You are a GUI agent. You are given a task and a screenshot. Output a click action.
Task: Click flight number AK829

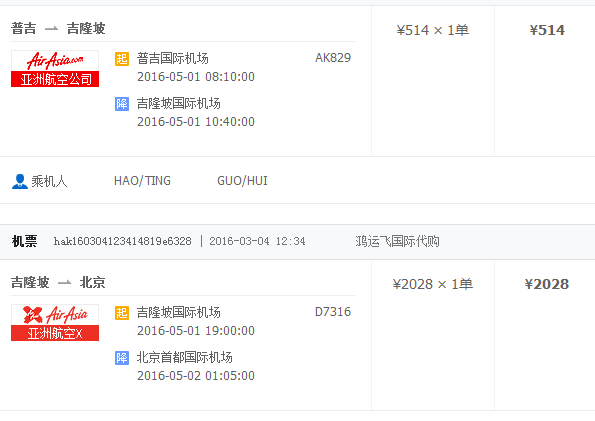pyautogui.click(x=333, y=58)
